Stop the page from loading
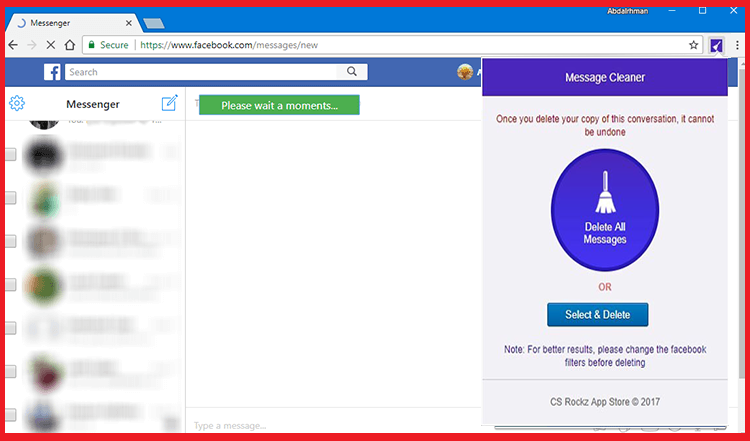 click(x=51, y=45)
